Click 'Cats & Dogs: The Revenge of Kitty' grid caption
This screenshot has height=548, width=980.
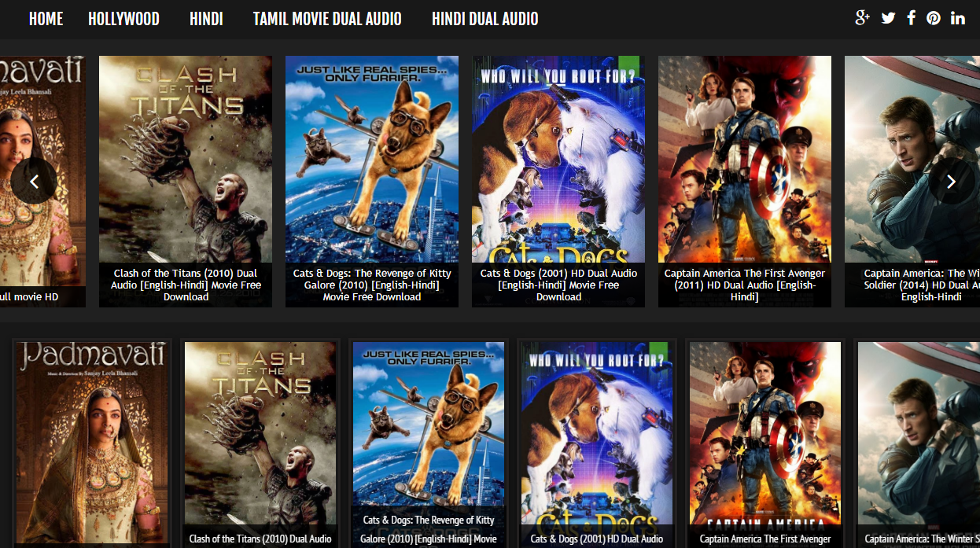[429, 520]
